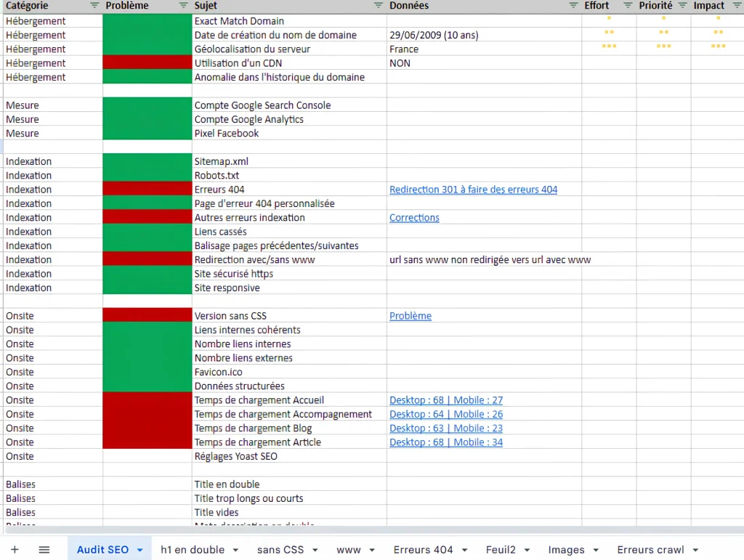This screenshot has width=744, height=560.
Task: Switch to the Images sheet tab
Action: tap(567, 550)
